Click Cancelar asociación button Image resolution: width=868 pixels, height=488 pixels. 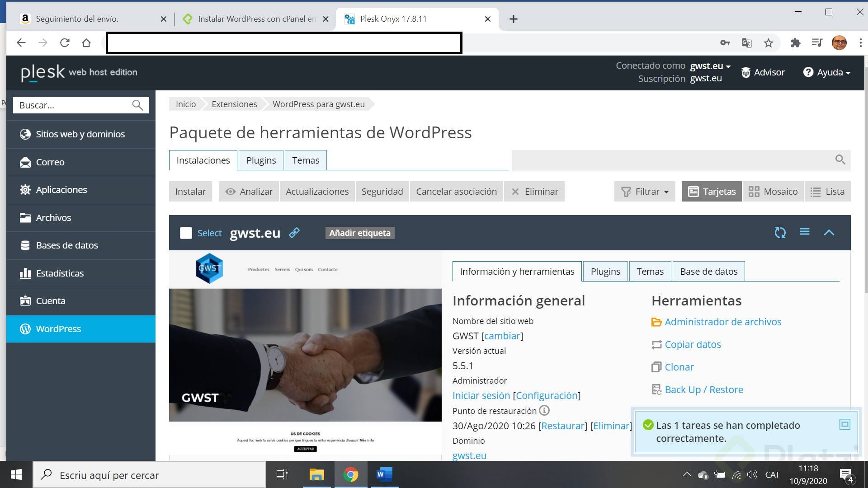click(456, 192)
